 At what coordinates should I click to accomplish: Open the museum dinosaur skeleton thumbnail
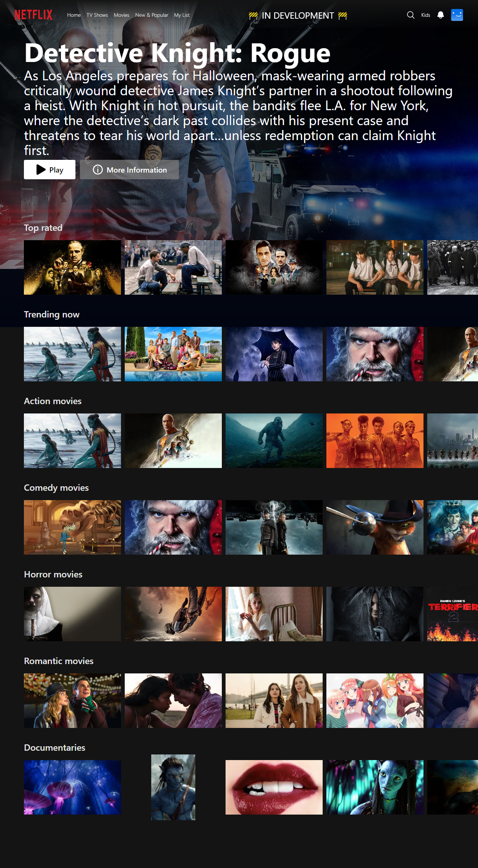point(72,527)
